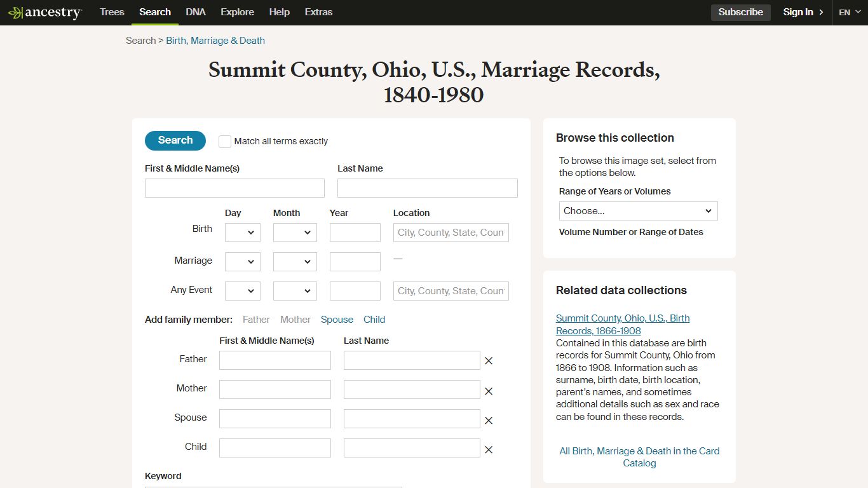Image resolution: width=868 pixels, height=488 pixels.
Task: Open Any Event Day dropdown
Action: coord(243,291)
